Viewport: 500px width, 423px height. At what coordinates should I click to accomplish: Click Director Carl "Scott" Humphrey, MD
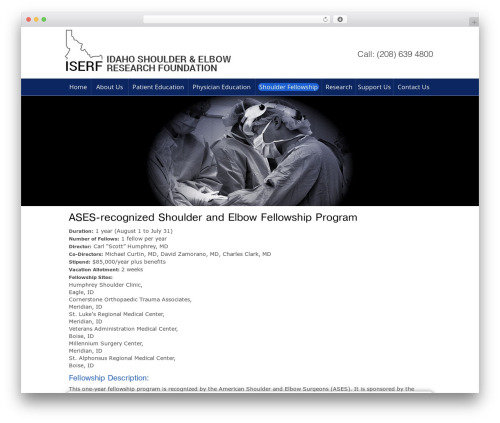click(118, 246)
